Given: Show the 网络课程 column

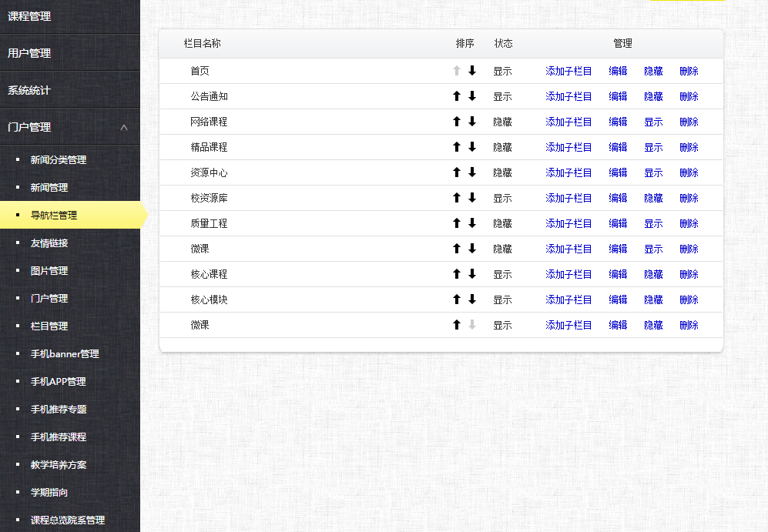Looking at the screenshot, I should (652, 122).
